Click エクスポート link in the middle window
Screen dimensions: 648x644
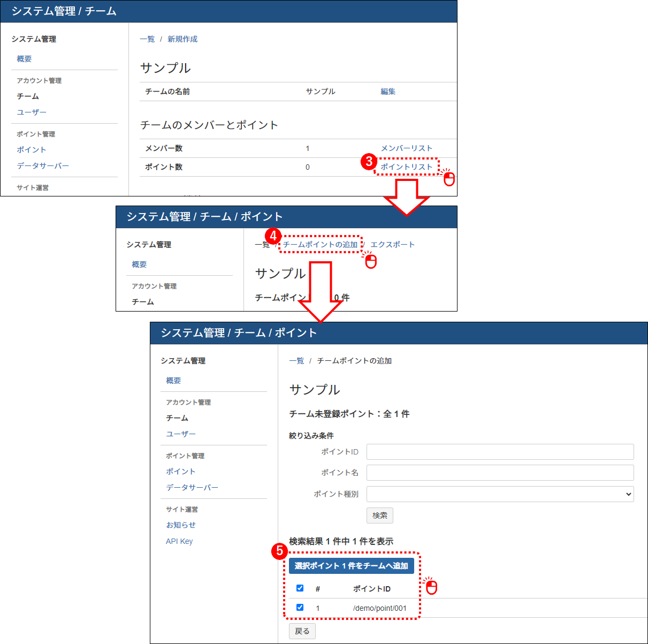click(x=392, y=245)
